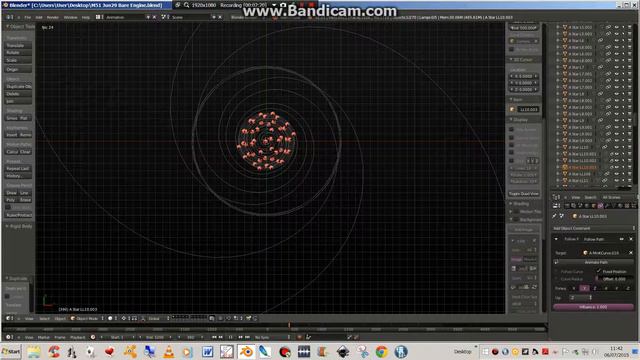
Task: Click the Scale tool button
Action: [18, 60]
